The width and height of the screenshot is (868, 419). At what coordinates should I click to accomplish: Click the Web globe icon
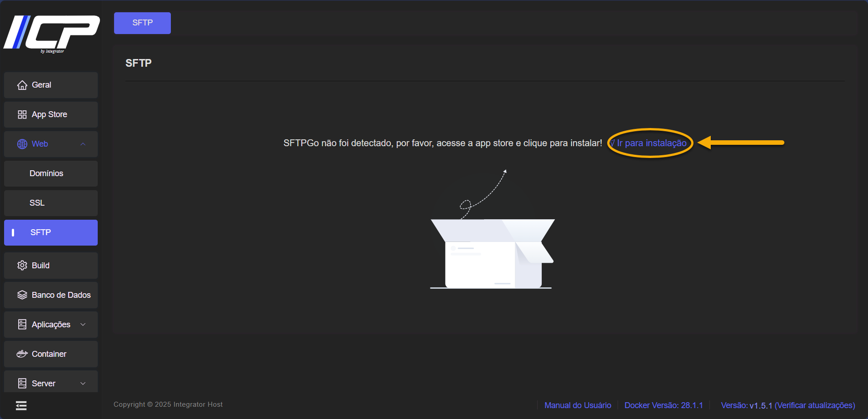pyautogui.click(x=22, y=144)
